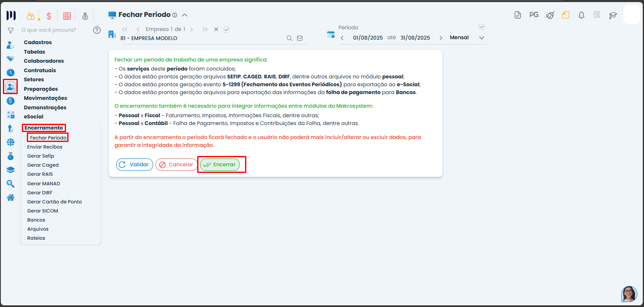This screenshot has width=644, height=307.
Task: Go to the previous company
Action: 138,29
